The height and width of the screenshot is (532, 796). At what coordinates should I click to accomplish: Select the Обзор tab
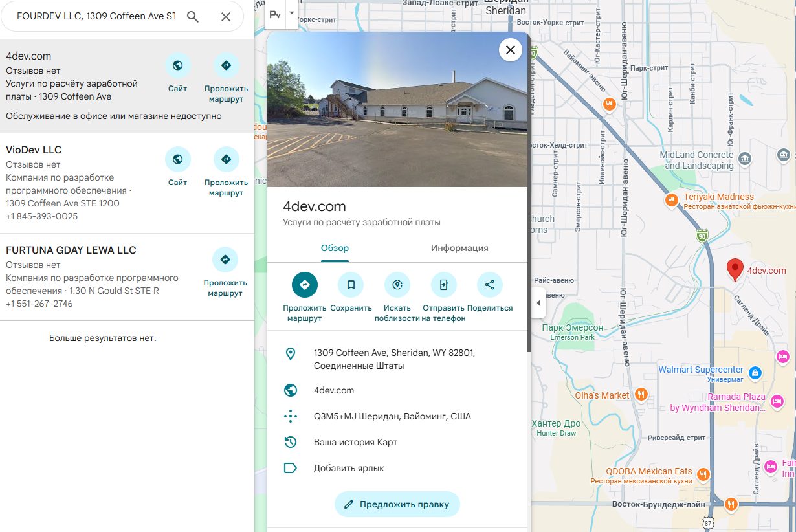(335, 248)
